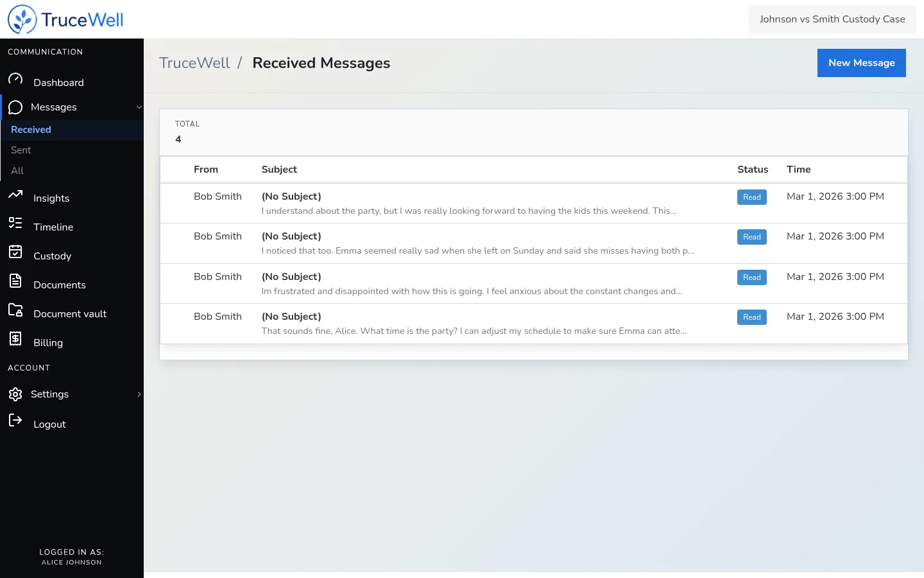Image resolution: width=924 pixels, height=578 pixels.
Task: Click the Read badge on the party-time message
Action: pyautogui.click(x=752, y=317)
